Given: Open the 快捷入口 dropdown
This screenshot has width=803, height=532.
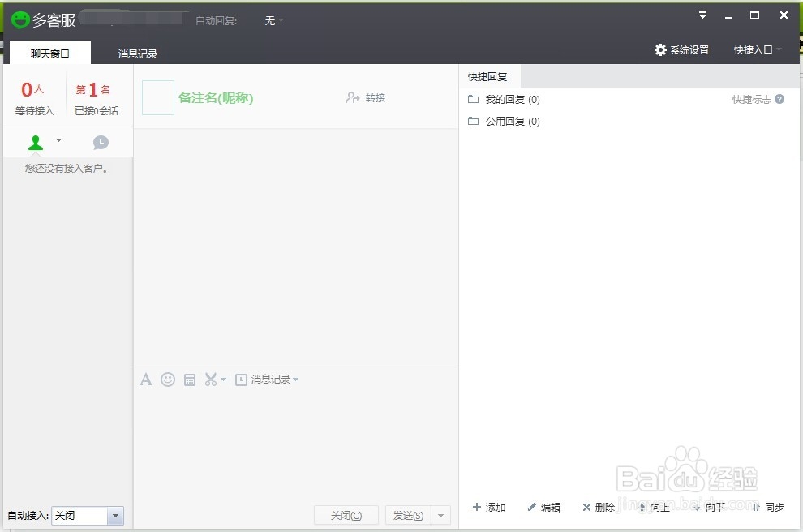Looking at the screenshot, I should [x=755, y=49].
